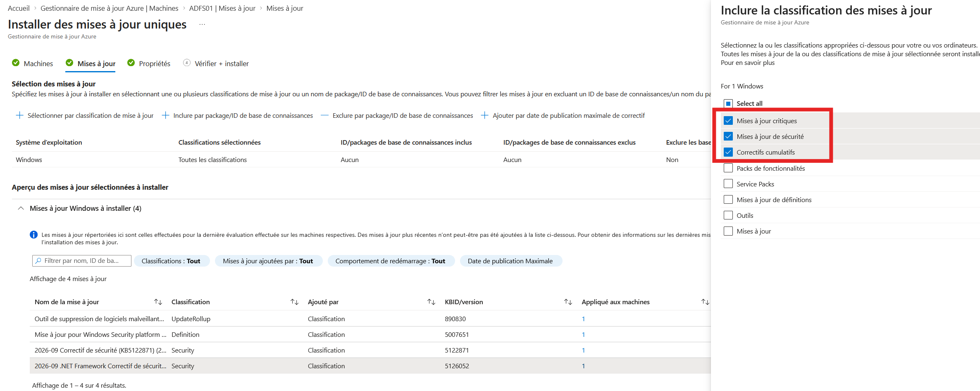The height and width of the screenshot is (391, 980).
Task: Collapse Mises à jour Windows à installer section
Action: (21, 208)
